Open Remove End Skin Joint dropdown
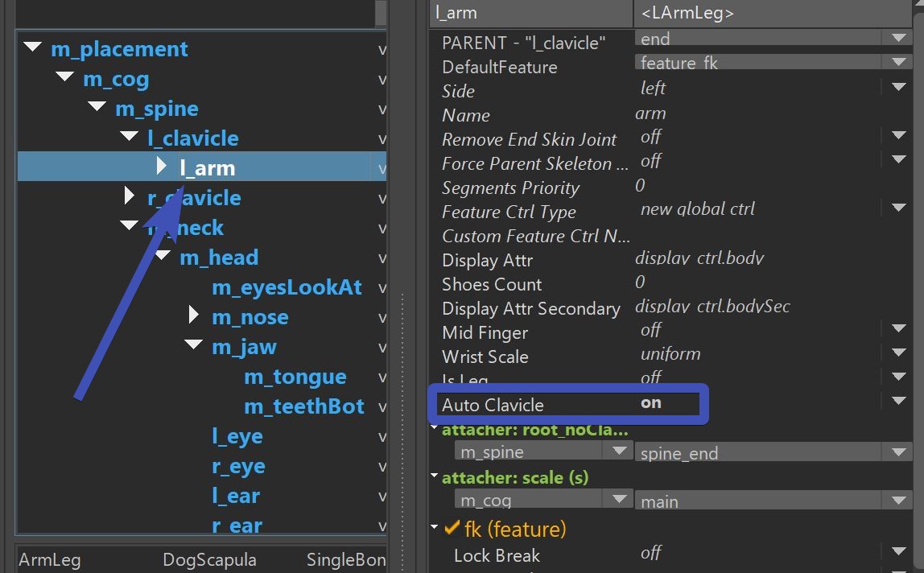 pos(899,135)
